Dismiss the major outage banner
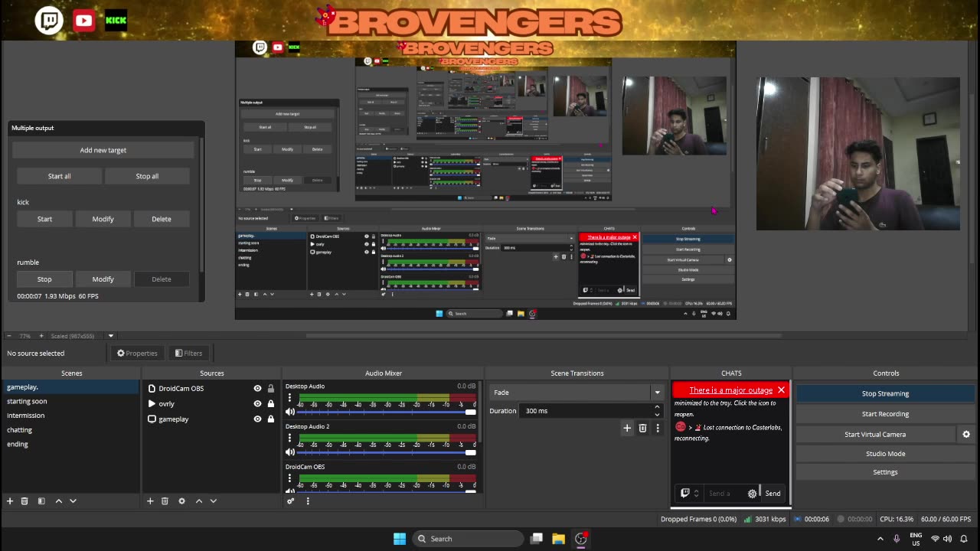Image resolution: width=980 pixels, height=551 pixels. tap(781, 390)
